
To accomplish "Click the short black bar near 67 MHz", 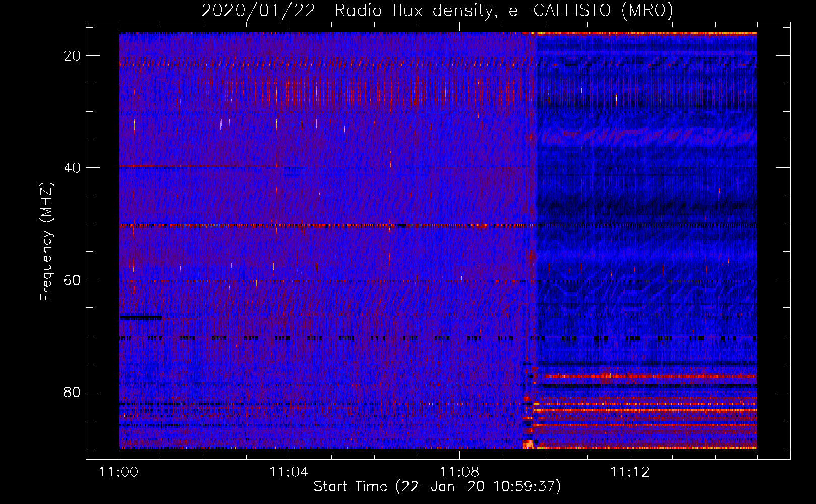I will point(141,317).
